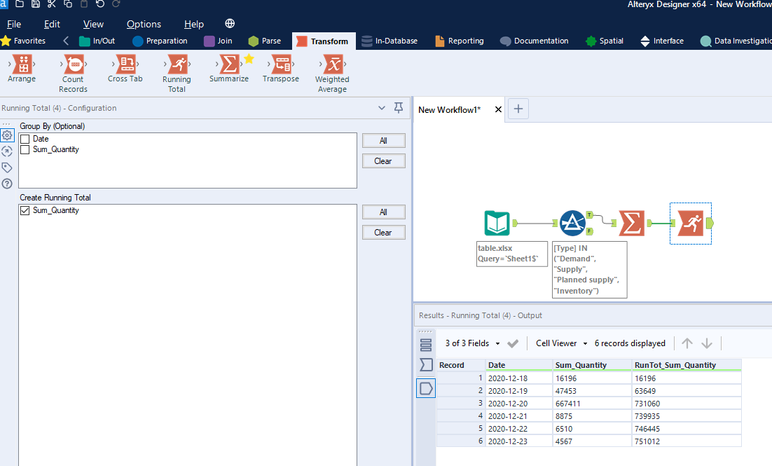Enable Sum_Quantity in Group By list

click(x=25, y=149)
